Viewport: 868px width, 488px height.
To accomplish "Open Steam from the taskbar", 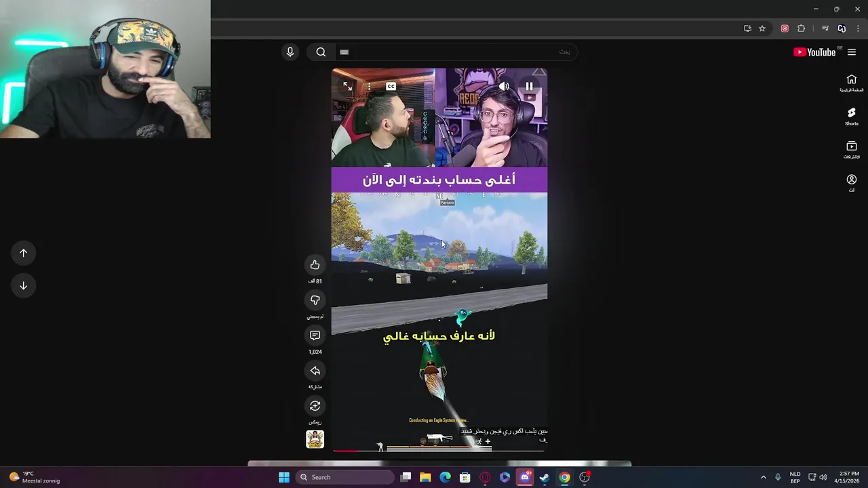I will click(545, 477).
